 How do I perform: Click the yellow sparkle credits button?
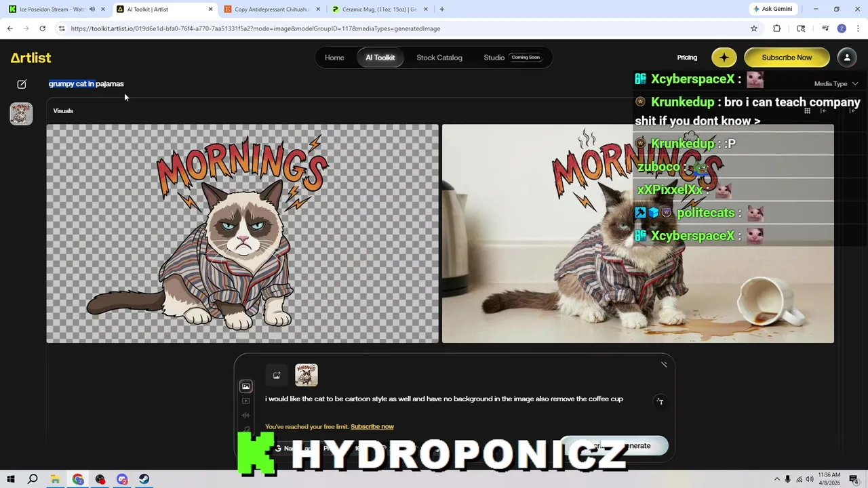(x=724, y=58)
